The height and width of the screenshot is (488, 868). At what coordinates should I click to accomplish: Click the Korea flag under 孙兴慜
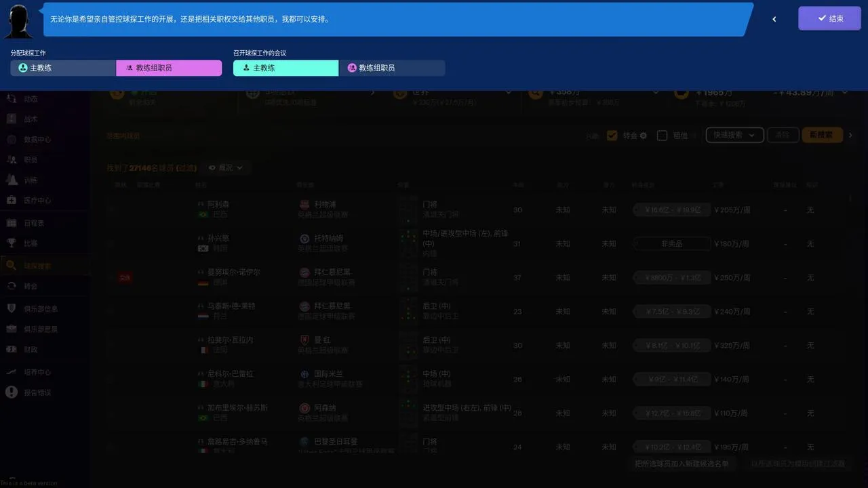click(x=203, y=248)
